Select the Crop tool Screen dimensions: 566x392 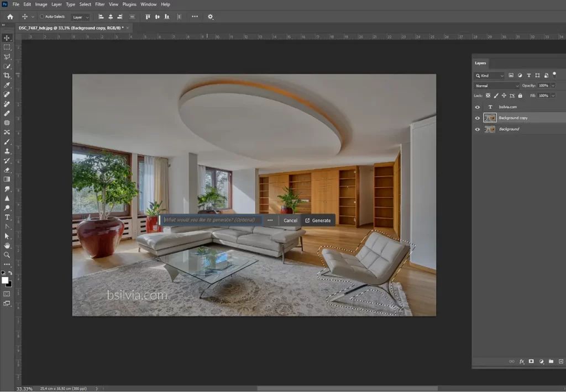(x=7, y=76)
